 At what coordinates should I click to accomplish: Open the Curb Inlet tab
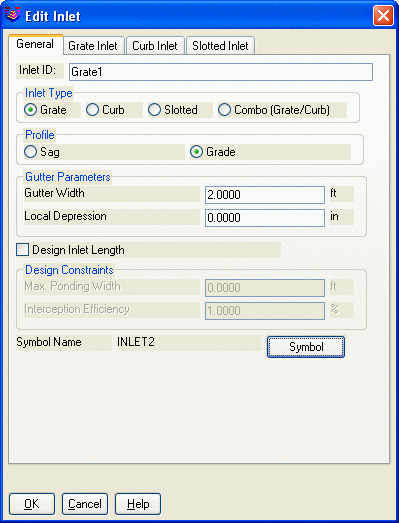tap(155, 46)
